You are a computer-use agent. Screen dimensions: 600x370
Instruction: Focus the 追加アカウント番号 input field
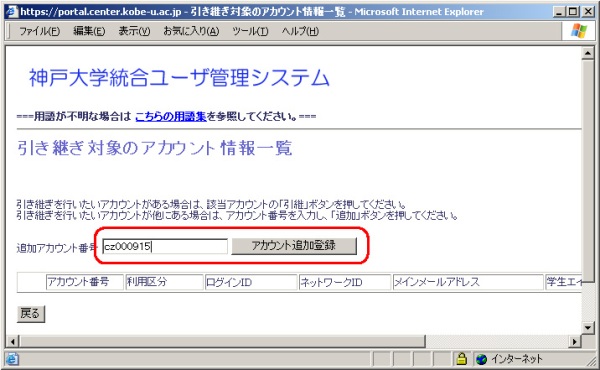click(x=165, y=246)
